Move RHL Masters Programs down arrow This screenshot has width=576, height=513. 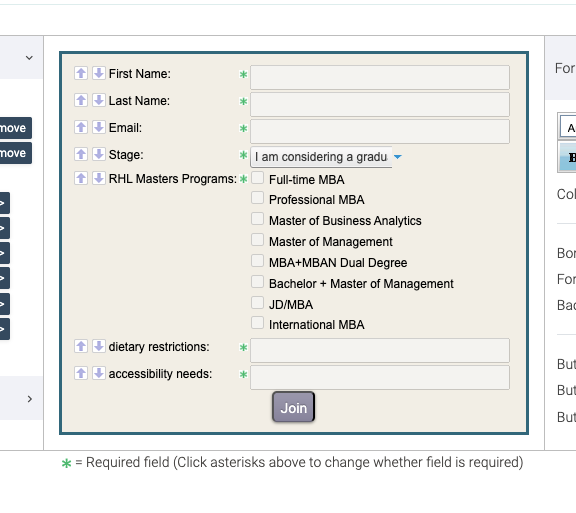pos(98,178)
